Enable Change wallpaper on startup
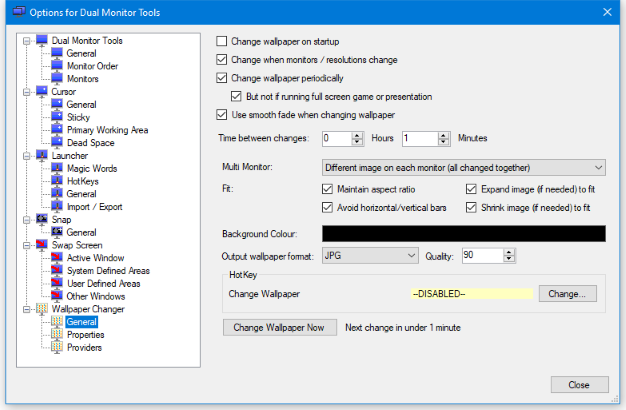 (222, 41)
